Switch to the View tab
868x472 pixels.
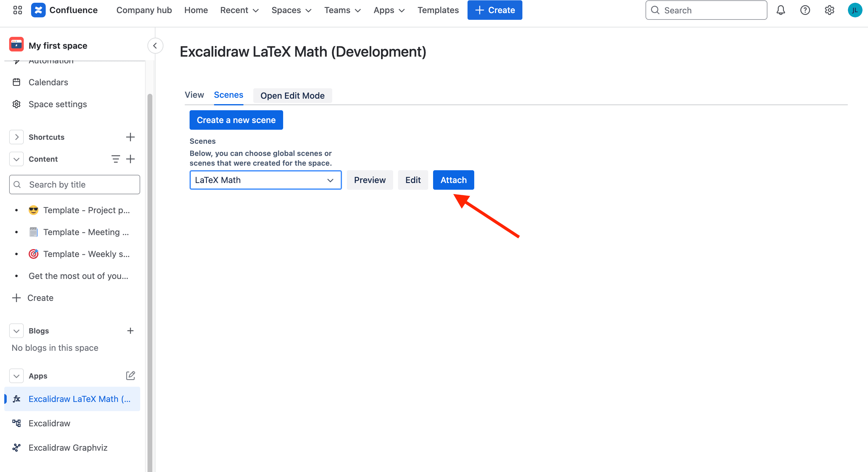pos(194,95)
